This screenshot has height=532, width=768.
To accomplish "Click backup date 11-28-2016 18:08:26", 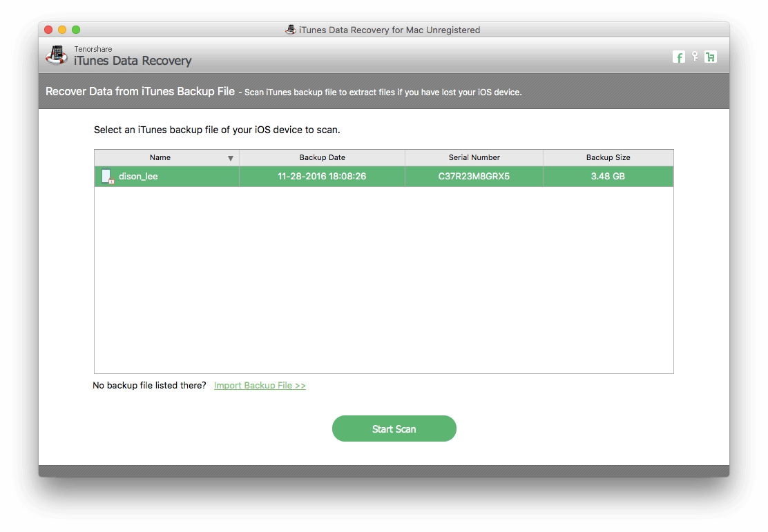I will 322,176.
